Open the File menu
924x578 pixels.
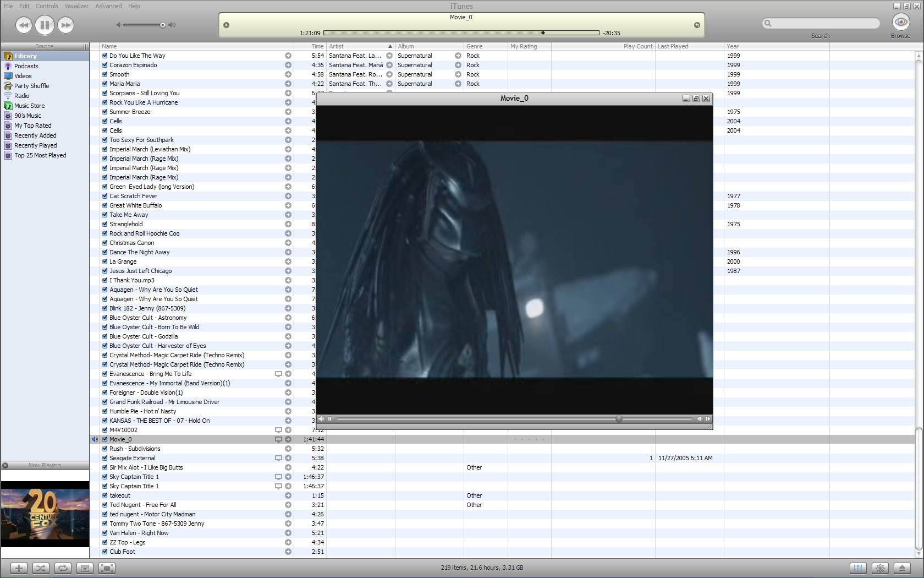8,6
